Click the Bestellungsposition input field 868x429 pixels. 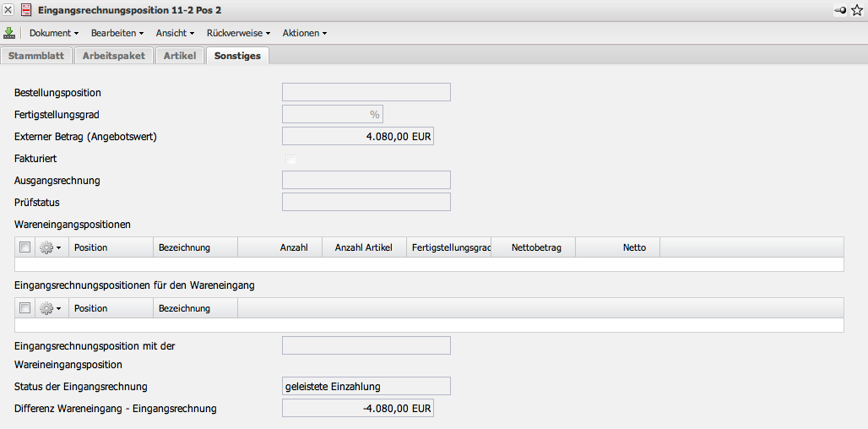pyautogui.click(x=366, y=92)
